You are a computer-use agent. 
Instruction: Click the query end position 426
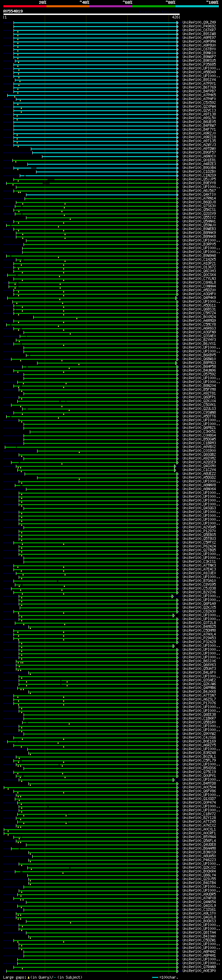pos(175,17)
